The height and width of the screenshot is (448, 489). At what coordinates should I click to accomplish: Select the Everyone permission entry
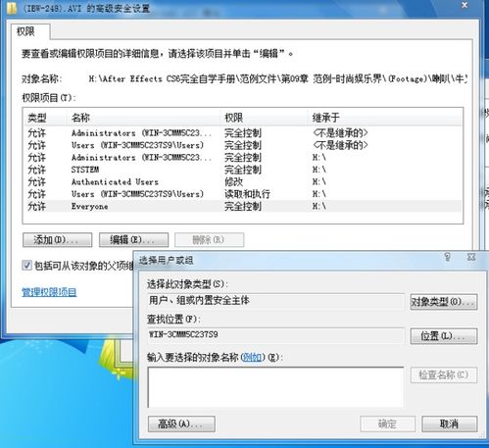click(x=243, y=206)
